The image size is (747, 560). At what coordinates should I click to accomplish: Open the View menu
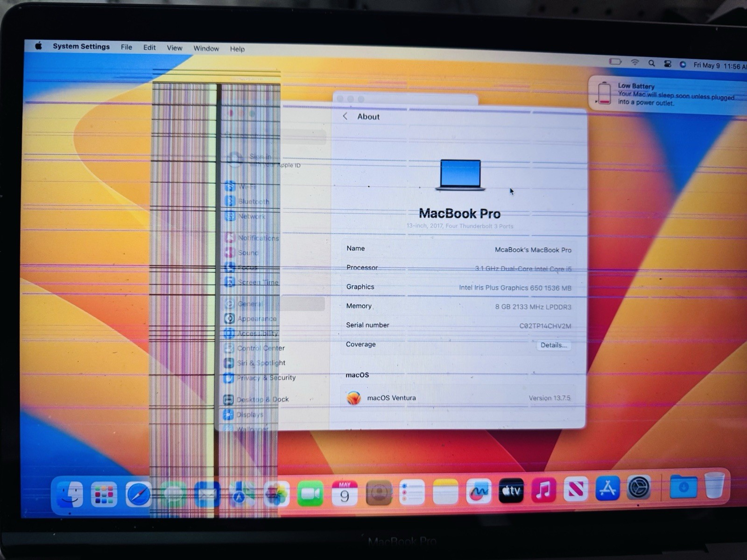coord(175,48)
